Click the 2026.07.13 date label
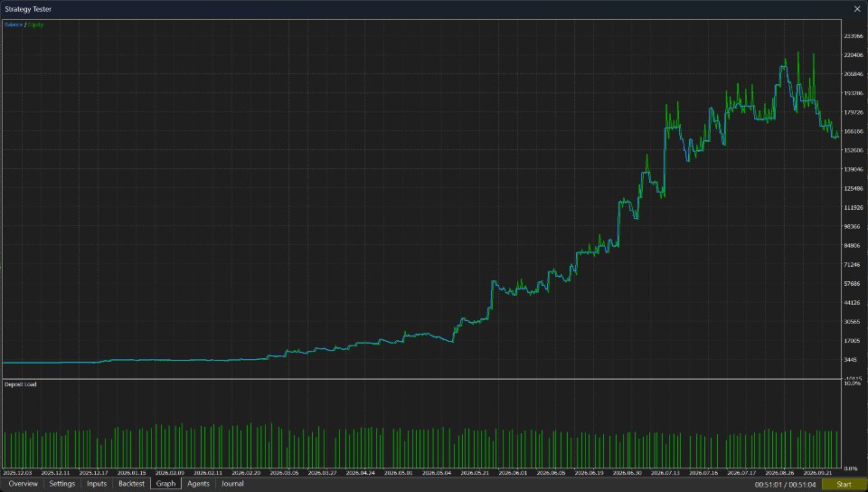The height and width of the screenshot is (492, 868). coord(665,473)
